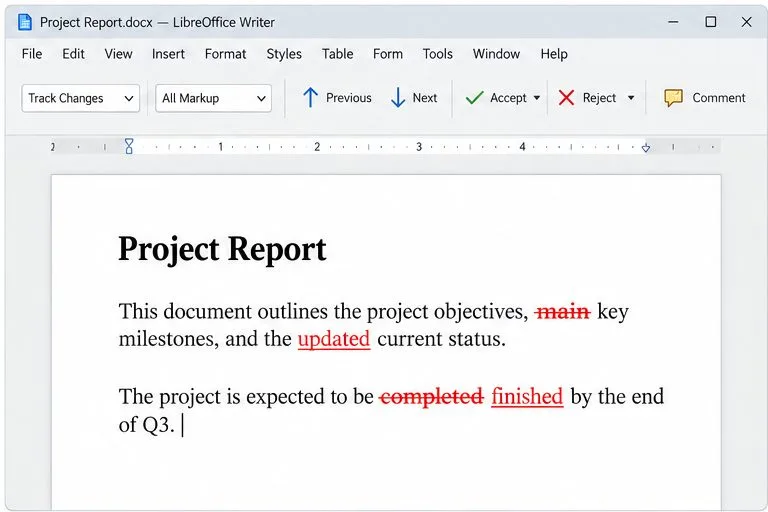Click the green Accept checkmark icon
This screenshot has width=768, height=512.
pyautogui.click(x=474, y=98)
